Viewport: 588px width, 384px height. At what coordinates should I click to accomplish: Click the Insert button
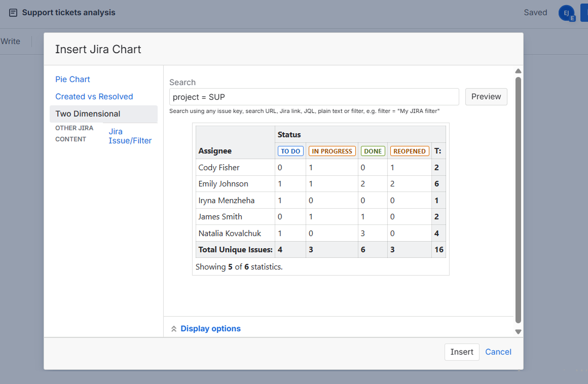pos(462,352)
